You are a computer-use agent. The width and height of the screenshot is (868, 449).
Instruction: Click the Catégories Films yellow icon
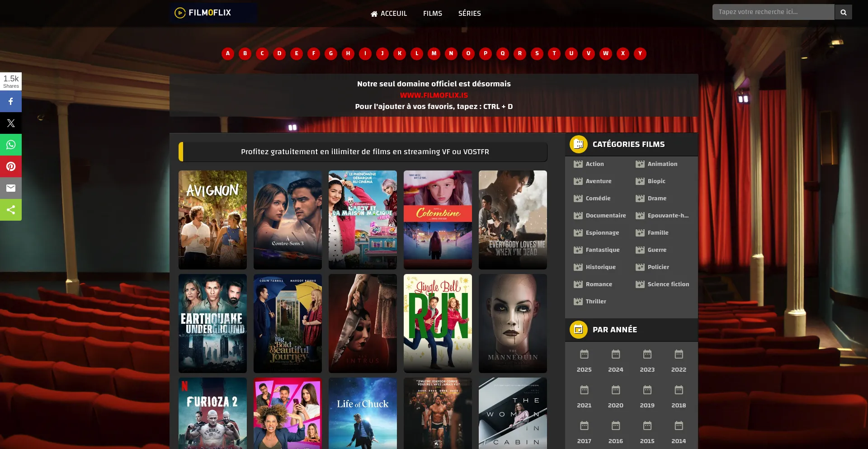pos(579,144)
